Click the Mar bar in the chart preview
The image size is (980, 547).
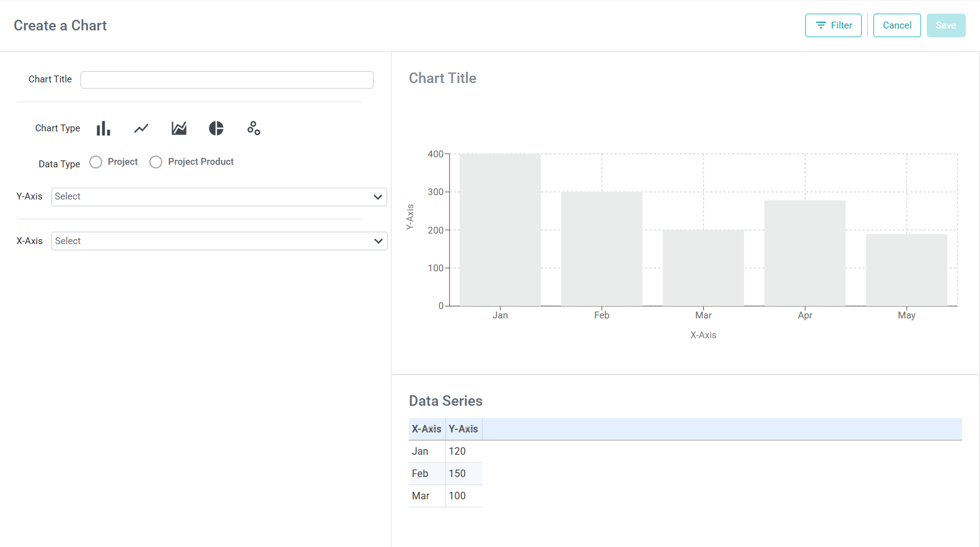[x=703, y=268]
